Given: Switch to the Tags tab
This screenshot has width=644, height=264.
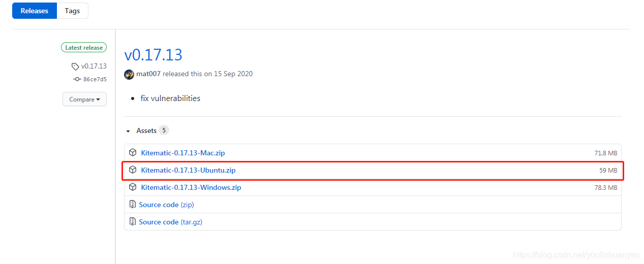Looking at the screenshot, I should point(72,11).
